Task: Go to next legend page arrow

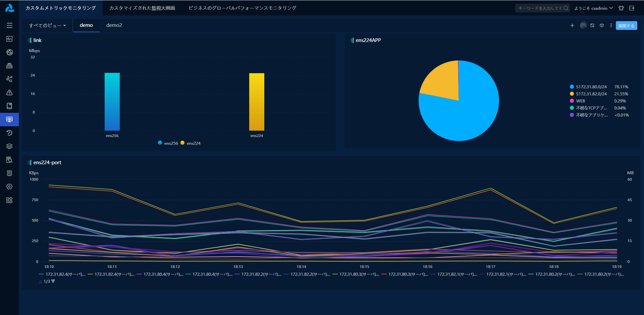Action: click(53, 281)
